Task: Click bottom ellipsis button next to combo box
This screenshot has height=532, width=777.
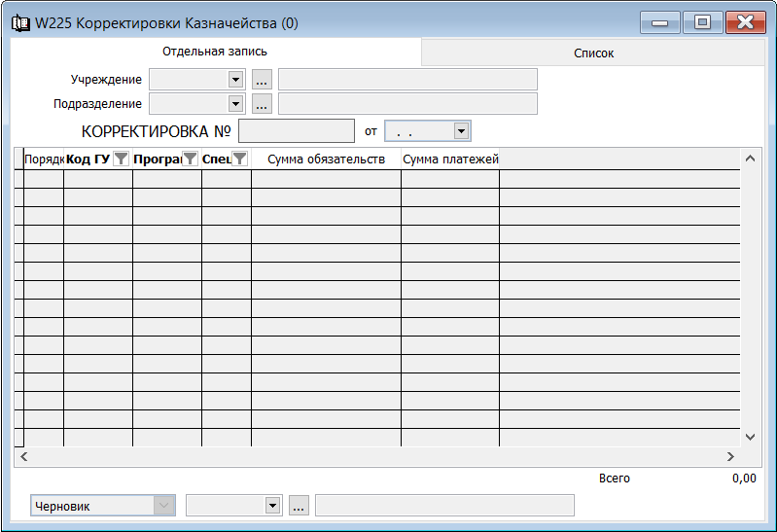Action: (x=299, y=506)
